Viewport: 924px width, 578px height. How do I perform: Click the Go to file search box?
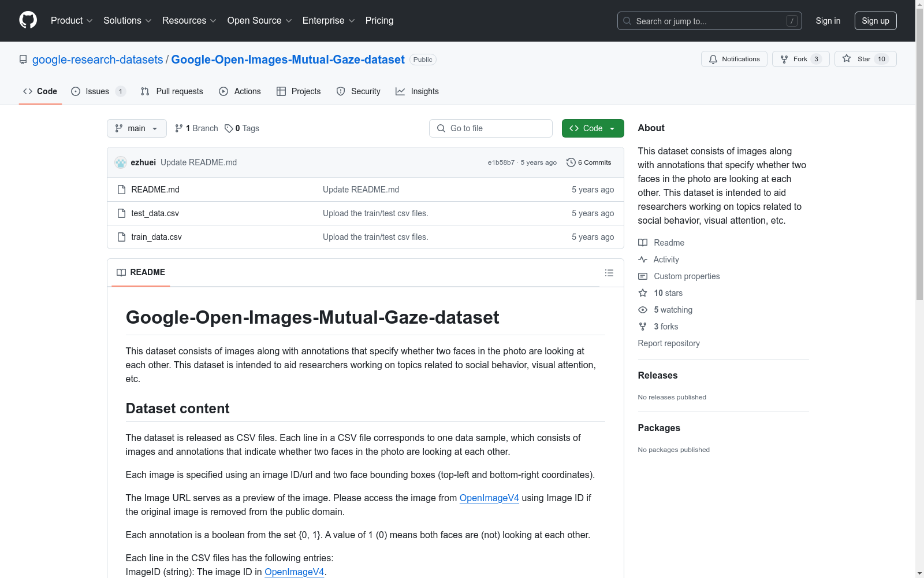[491, 128]
